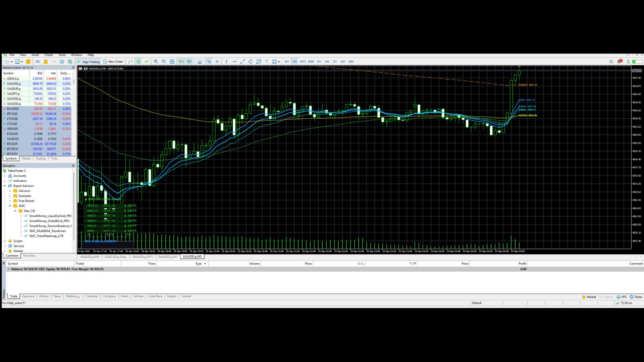Image resolution: width=644 pixels, height=362 pixels.
Task: Open the graphical objects dropdown arrow
Action: tap(279, 62)
